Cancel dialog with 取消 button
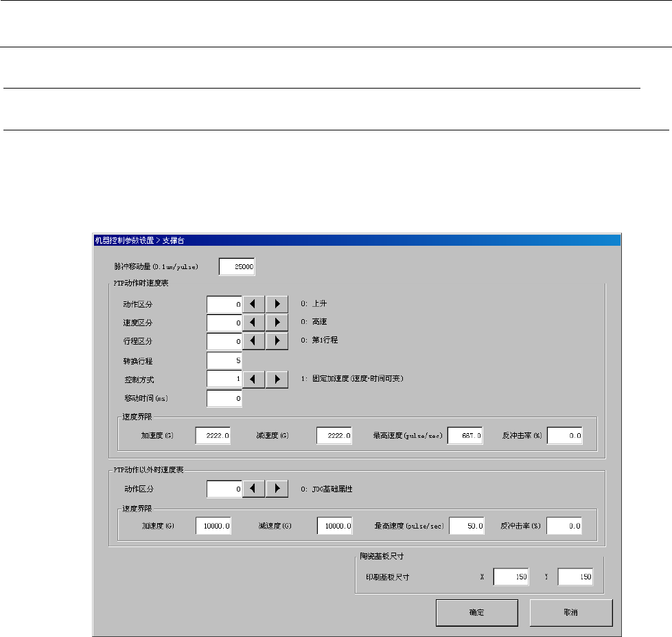672x637 pixels. (x=571, y=612)
